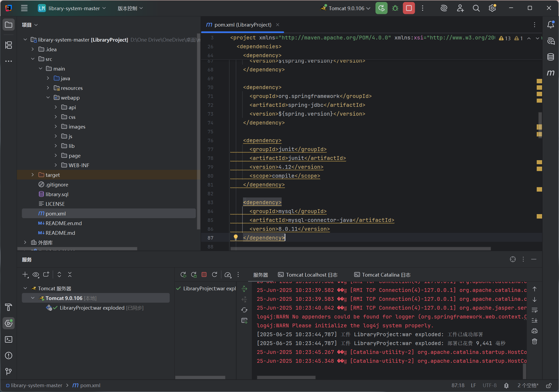559x392 pixels.
Task: Toggle the eye view options in Services
Action: pyautogui.click(x=36, y=274)
